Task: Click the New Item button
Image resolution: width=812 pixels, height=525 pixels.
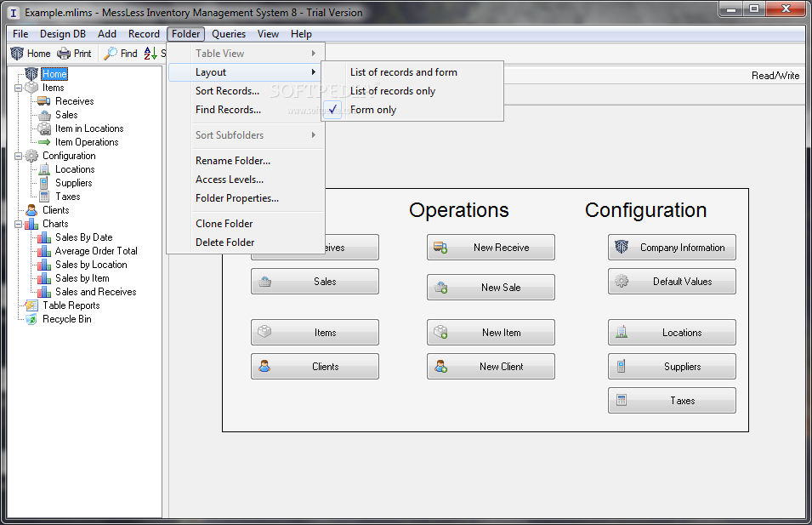Action: click(x=491, y=332)
